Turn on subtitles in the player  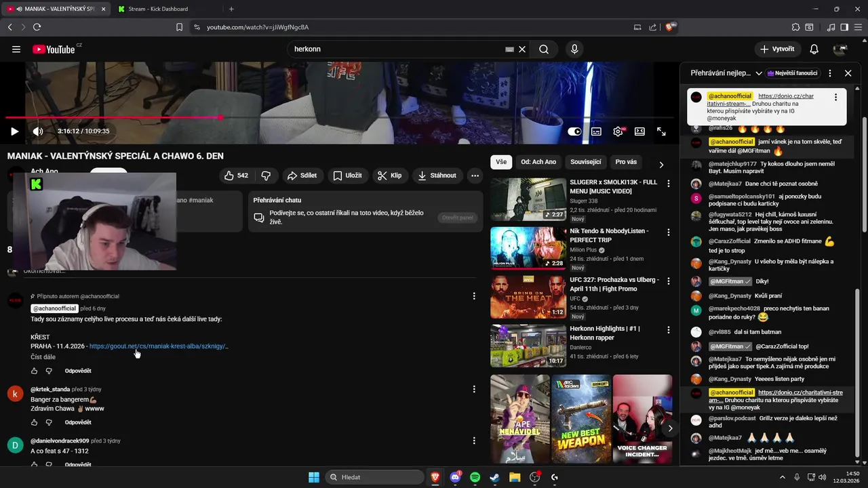(x=596, y=131)
